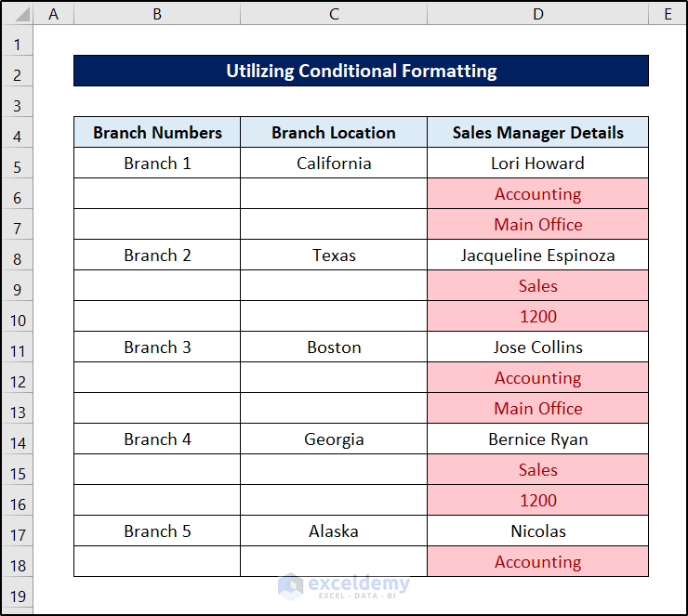The image size is (688, 616).
Task: Click the 'Nicolas' cell
Action: [x=537, y=531]
